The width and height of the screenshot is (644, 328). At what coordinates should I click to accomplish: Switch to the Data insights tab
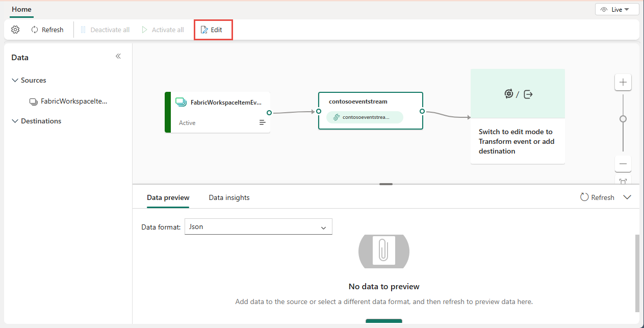(x=229, y=197)
